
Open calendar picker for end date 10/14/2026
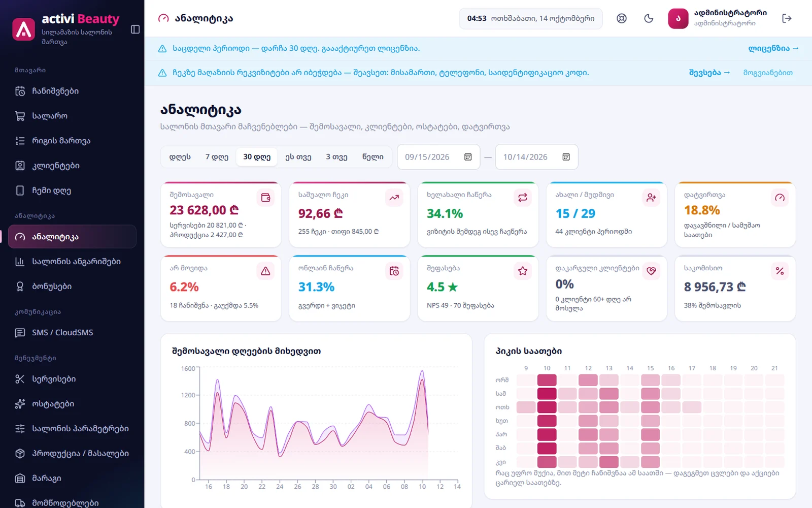click(566, 157)
